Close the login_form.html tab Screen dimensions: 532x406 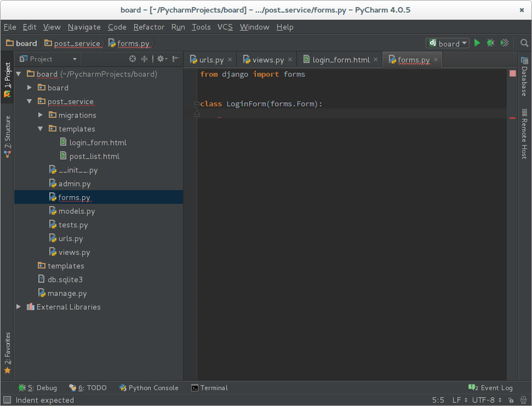point(375,60)
